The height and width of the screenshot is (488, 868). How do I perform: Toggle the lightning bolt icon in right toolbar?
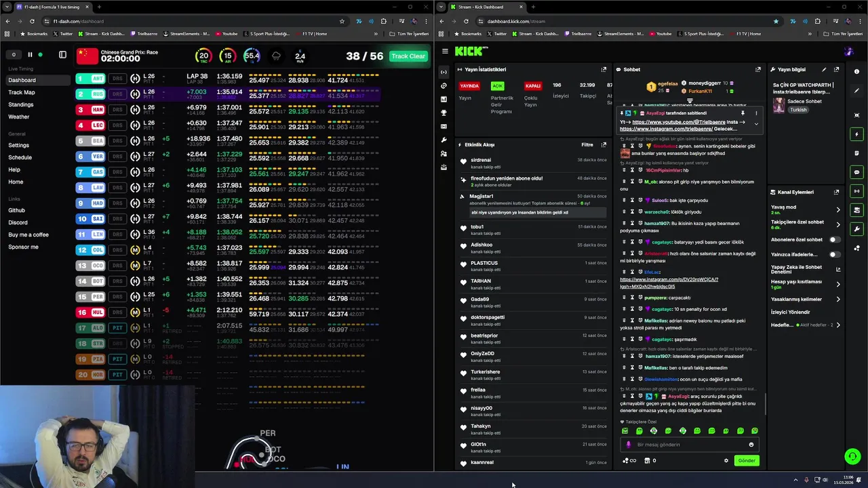(x=856, y=134)
